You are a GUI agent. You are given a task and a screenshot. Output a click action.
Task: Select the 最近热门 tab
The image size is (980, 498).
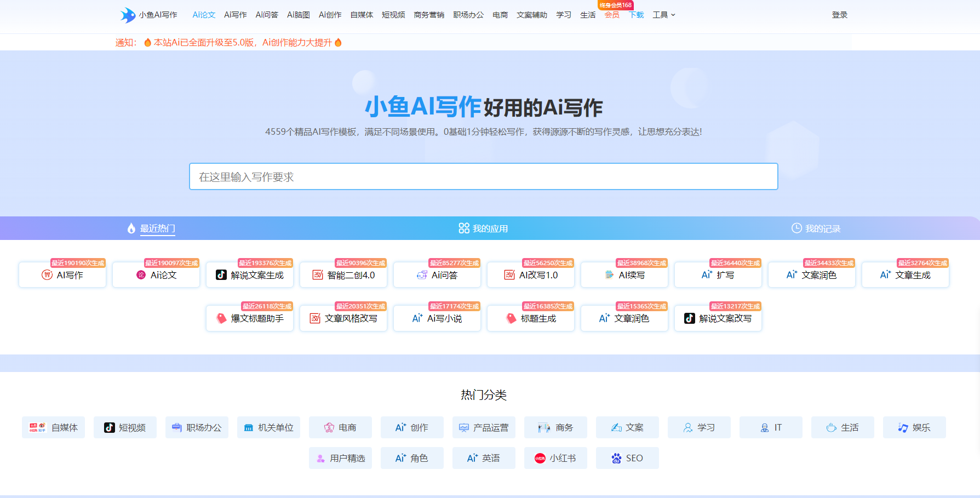click(x=151, y=228)
